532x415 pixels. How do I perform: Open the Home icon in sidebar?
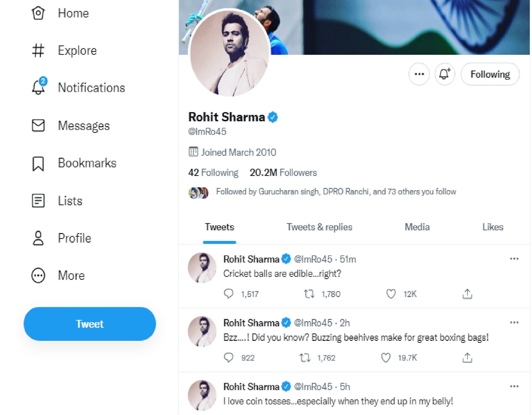coord(38,13)
